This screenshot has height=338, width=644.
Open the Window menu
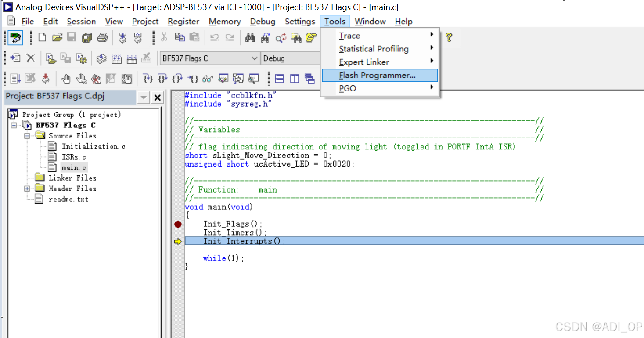click(370, 22)
